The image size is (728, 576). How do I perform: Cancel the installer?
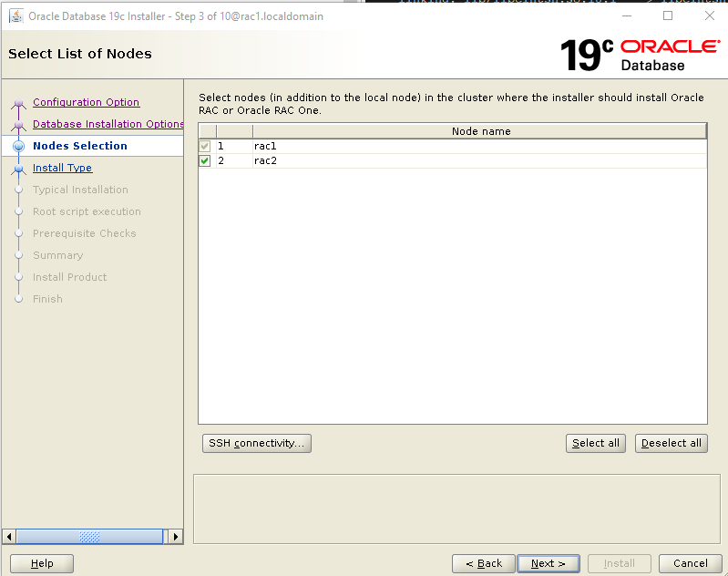pyautogui.click(x=683, y=563)
